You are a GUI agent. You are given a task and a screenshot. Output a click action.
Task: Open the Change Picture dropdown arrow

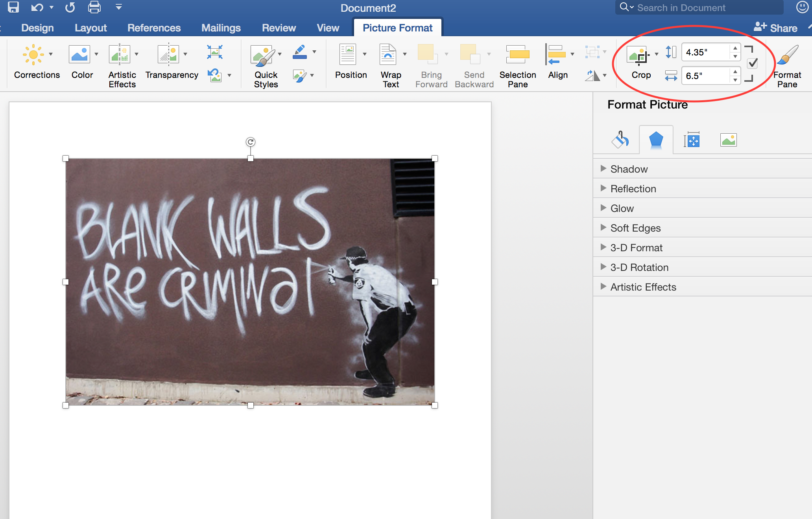pos(229,75)
